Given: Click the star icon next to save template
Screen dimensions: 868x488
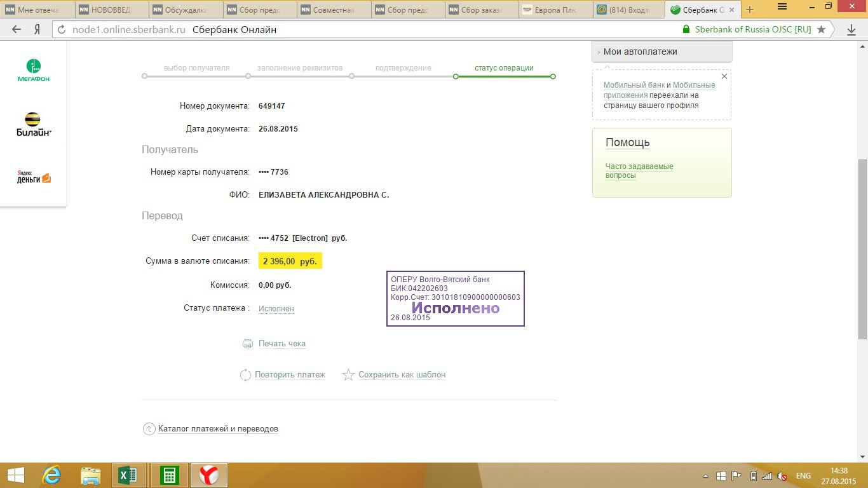Looking at the screenshot, I should click(x=348, y=375).
